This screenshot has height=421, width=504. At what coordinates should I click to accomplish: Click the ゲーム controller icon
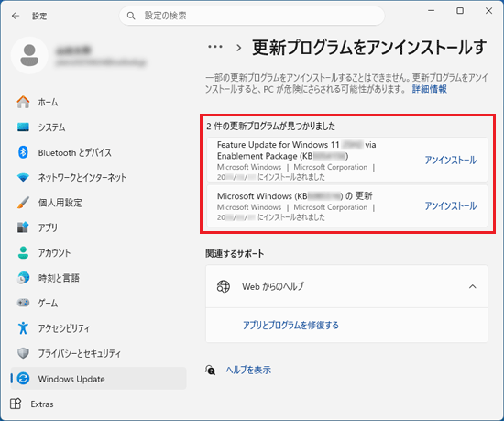click(x=23, y=303)
